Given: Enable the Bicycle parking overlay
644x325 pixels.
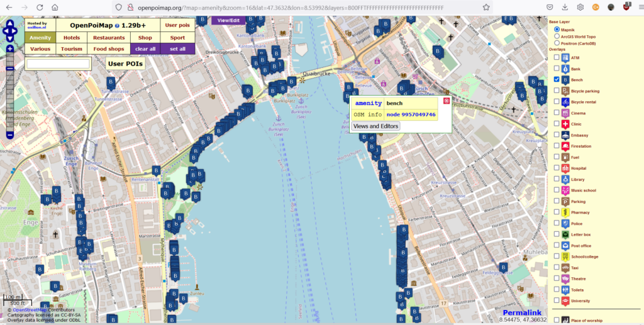Looking at the screenshot, I should 557,91.
